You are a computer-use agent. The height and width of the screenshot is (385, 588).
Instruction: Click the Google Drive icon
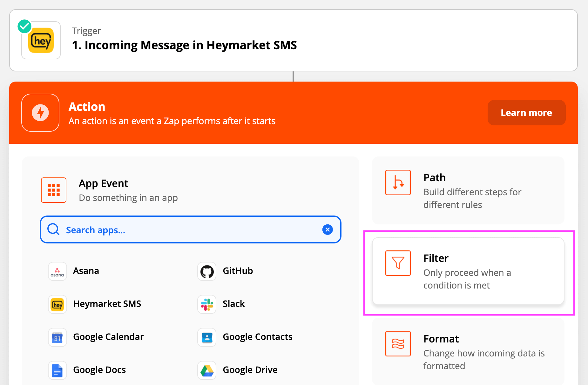coord(207,370)
